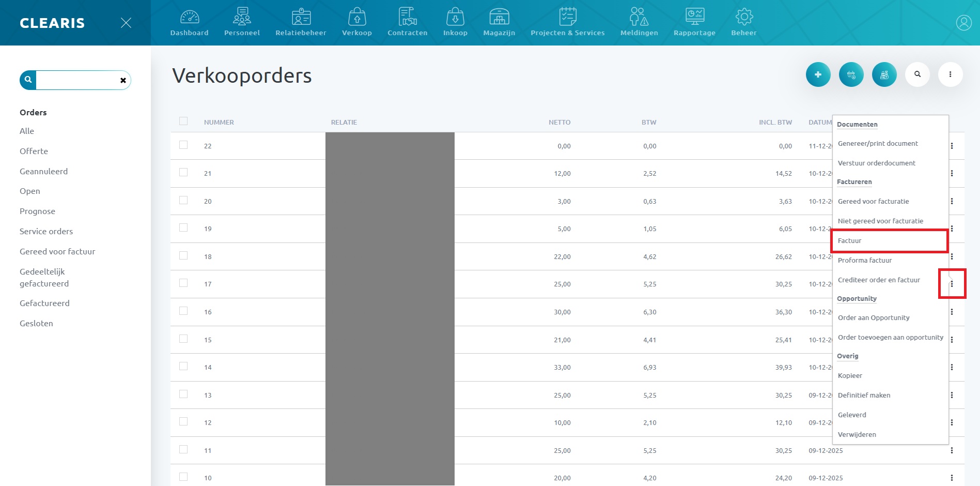Screen dimensions: 980x486
Task: Open the Dashboard module
Action: (190, 22)
